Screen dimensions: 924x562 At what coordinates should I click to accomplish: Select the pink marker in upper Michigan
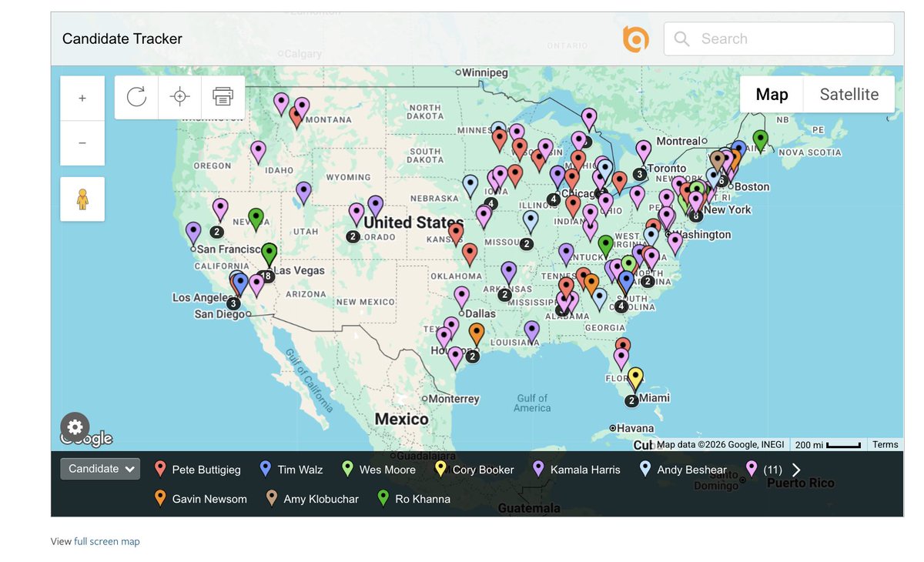pos(589,119)
